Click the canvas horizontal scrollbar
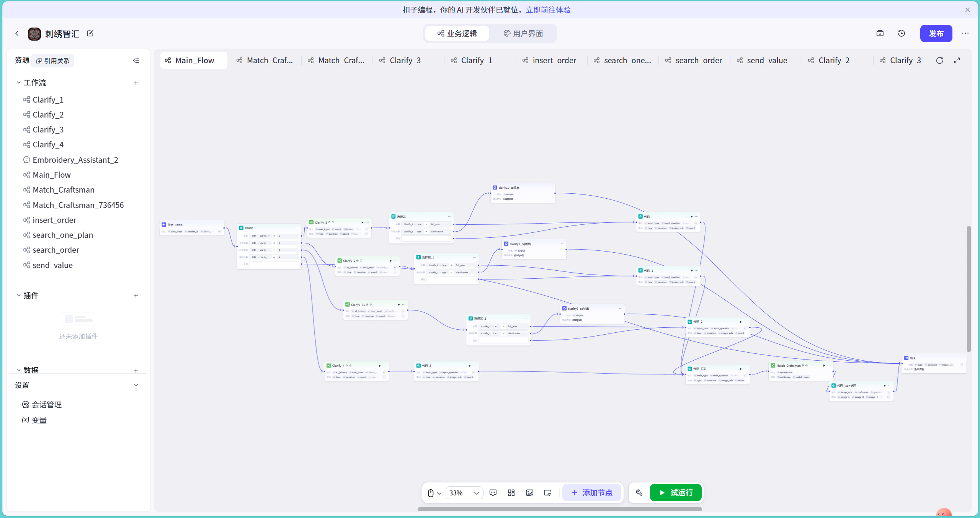The width and height of the screenshot is (980, 518). (x=560, y=509)
